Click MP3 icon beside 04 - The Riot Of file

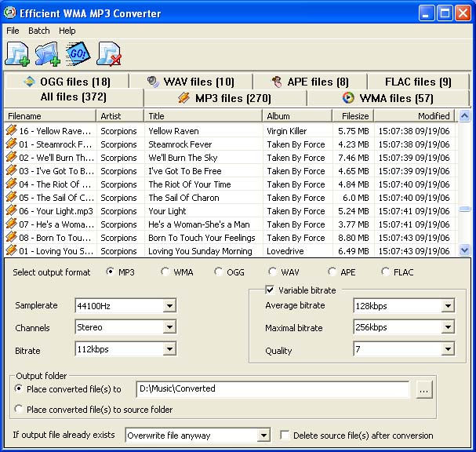(11, 184)
